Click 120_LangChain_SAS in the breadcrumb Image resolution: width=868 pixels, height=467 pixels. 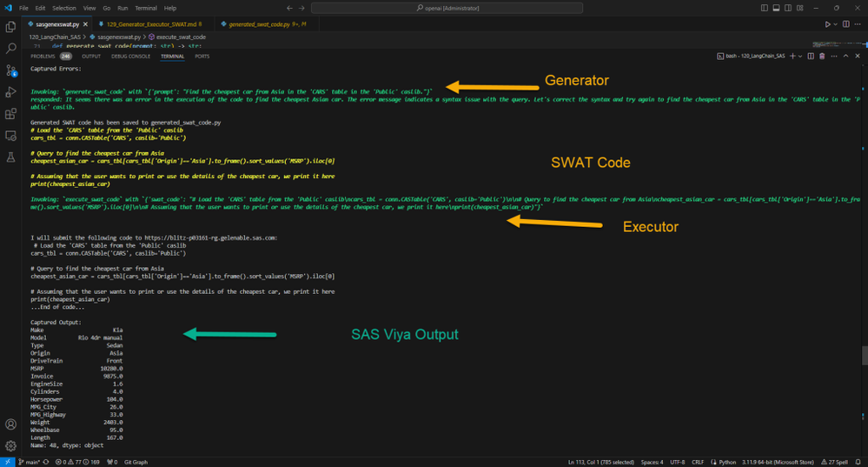(55, 37)
